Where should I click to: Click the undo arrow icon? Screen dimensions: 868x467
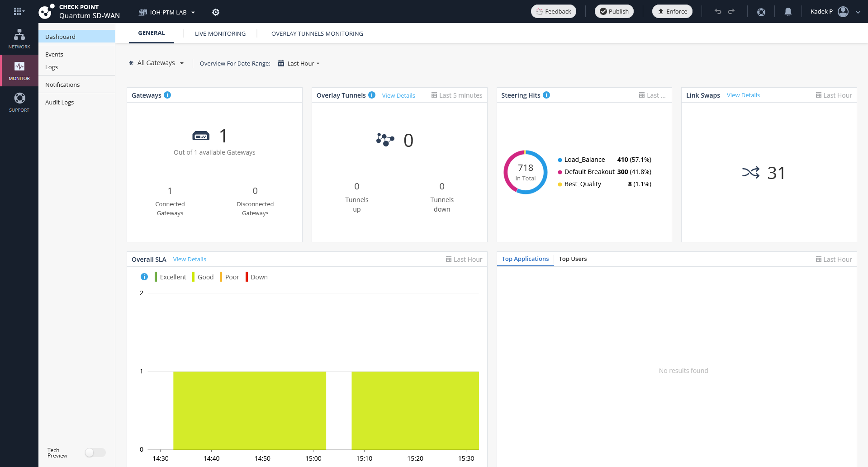point(718,12)
